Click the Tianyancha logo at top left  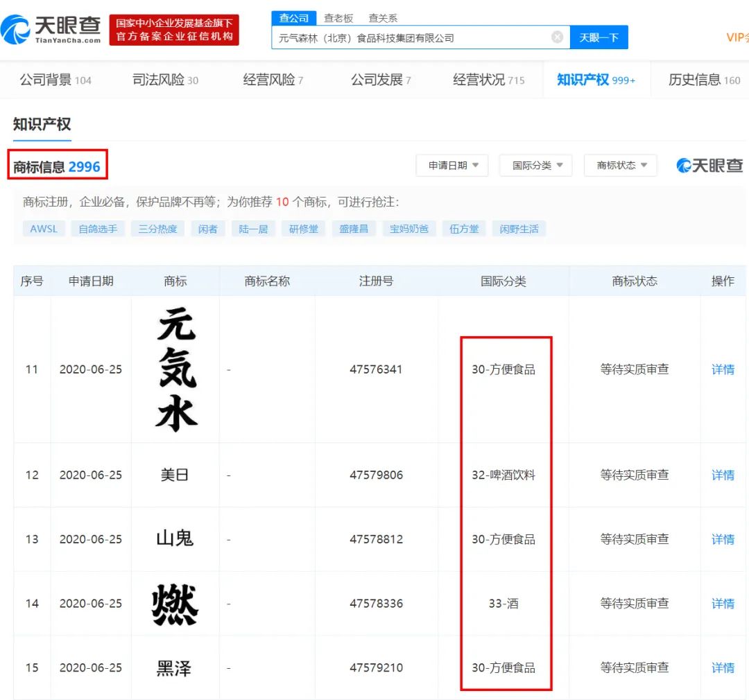(51, 30)
